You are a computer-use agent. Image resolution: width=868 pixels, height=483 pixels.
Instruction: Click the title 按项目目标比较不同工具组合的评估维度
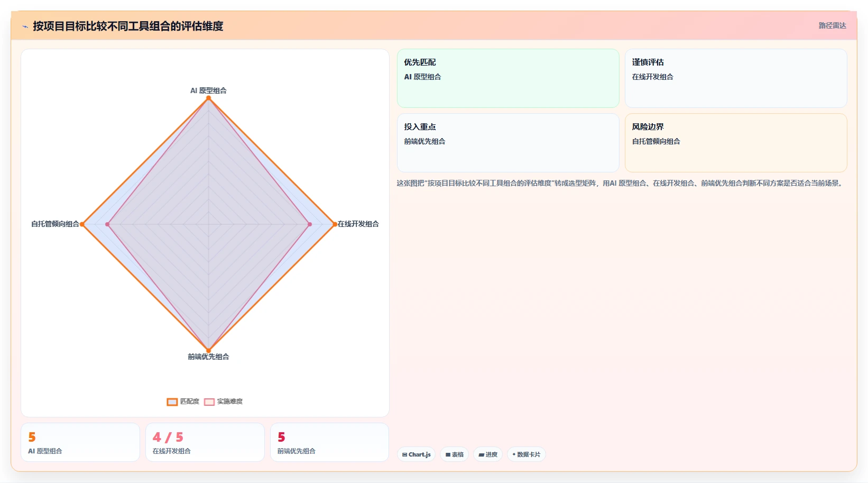click(128, 26)
